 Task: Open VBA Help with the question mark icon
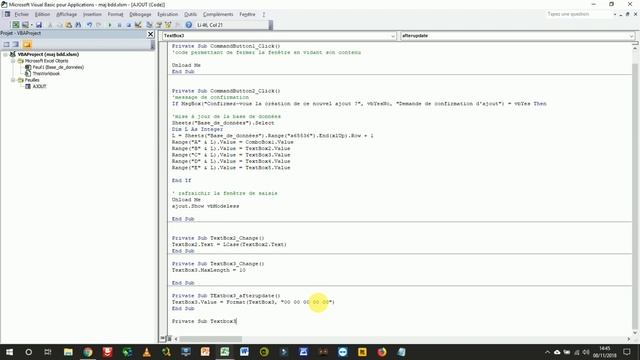pyautogui.click(x=189, y=25)
